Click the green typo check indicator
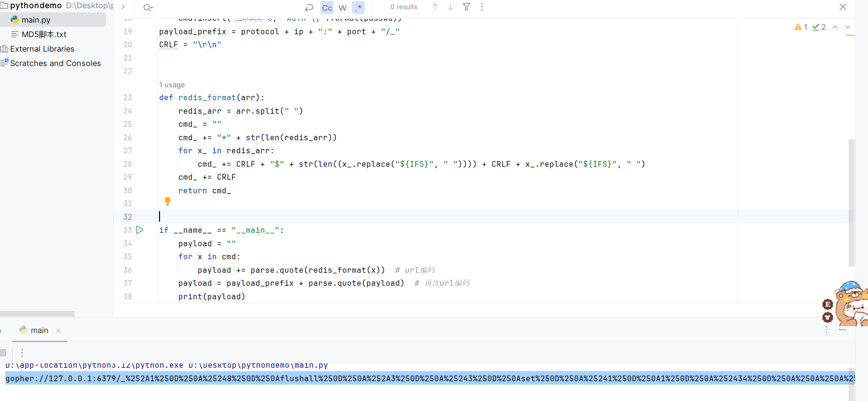868x401 pixels. tap(819, 27)
